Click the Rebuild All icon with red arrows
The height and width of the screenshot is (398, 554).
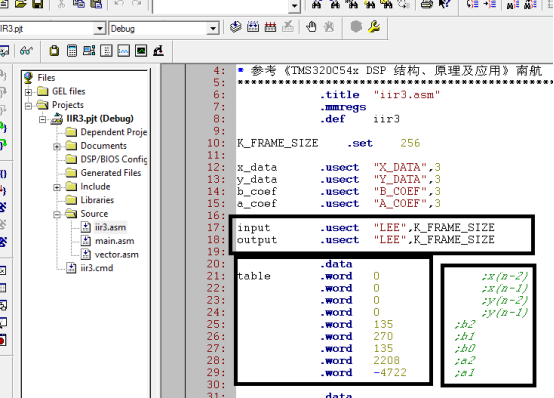(x=270, y=27)
